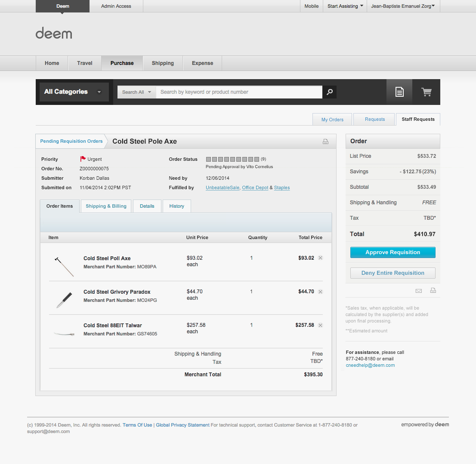Viewport: 476px width, 464px height.
Task: Open Terms Of Use link
Action: tap(137, 425)
